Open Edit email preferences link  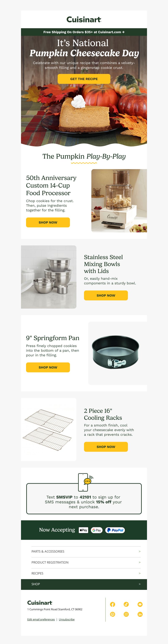click(x=41, y=619)
